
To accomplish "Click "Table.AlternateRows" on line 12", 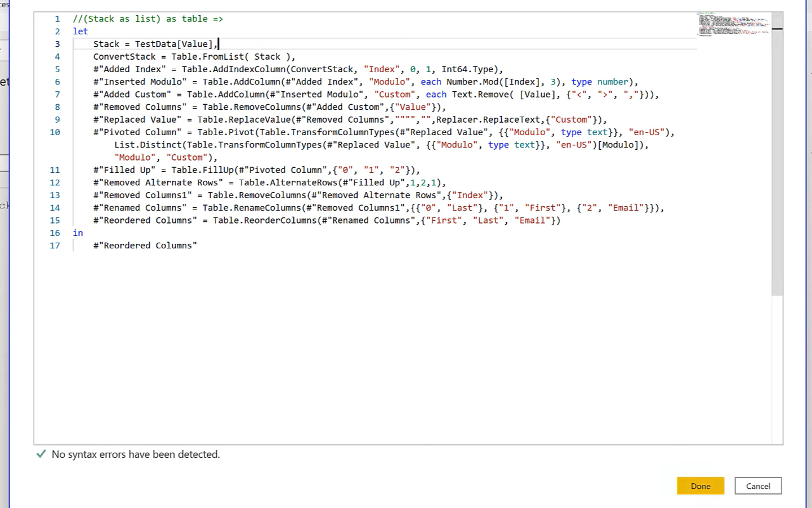I will point(288,182).
